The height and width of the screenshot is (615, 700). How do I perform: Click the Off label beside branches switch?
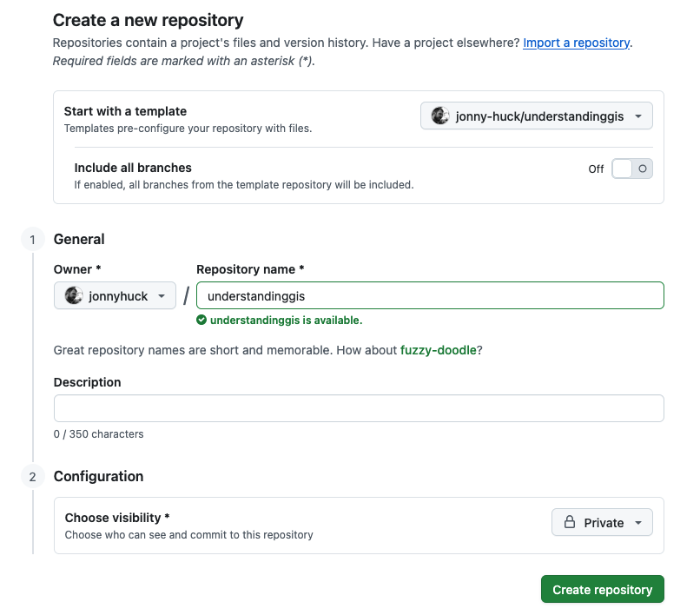pos(596,169)
